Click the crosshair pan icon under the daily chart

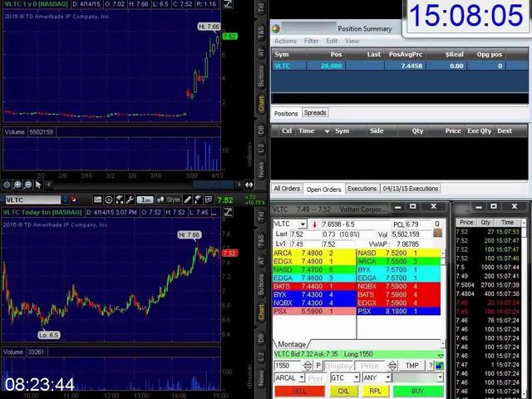[x=7, y=185]
